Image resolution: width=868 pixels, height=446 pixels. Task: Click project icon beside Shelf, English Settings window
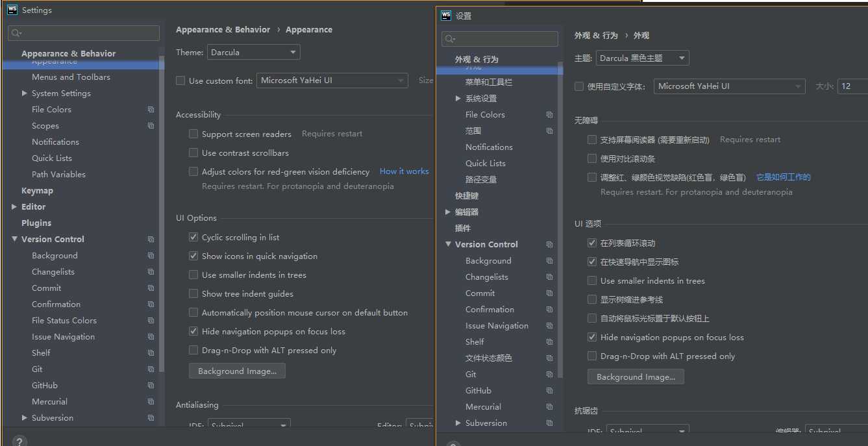[151, 353]
